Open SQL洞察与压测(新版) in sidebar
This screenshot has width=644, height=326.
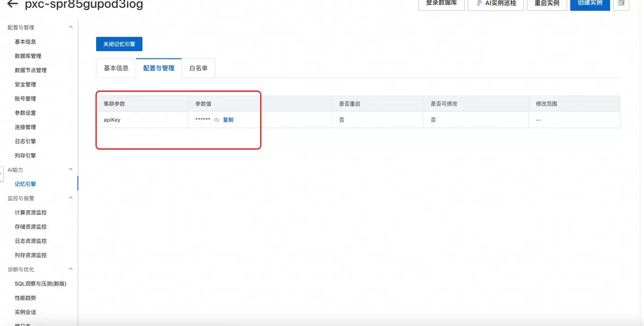(x=40, y=284)
